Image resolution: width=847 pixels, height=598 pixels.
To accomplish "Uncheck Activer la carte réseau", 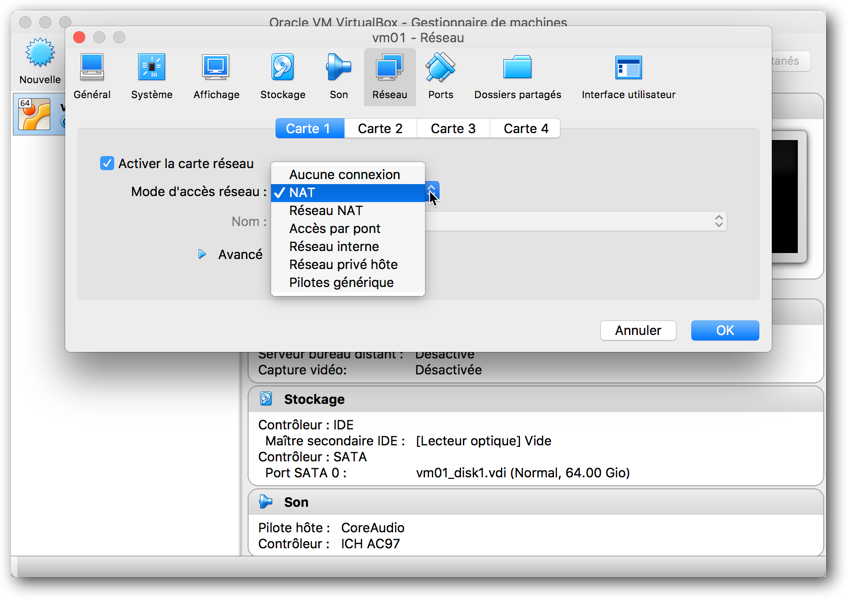I will pos(107,163).
